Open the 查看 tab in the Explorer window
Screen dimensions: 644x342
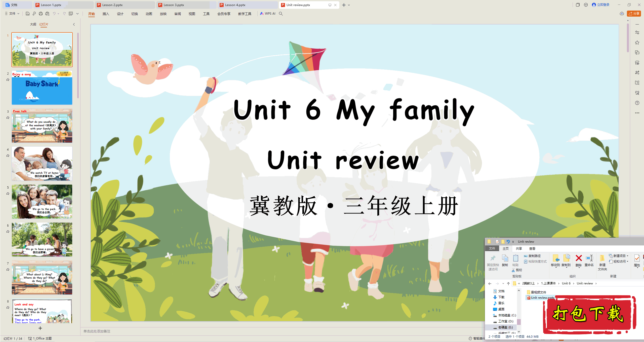pos(532,248)
